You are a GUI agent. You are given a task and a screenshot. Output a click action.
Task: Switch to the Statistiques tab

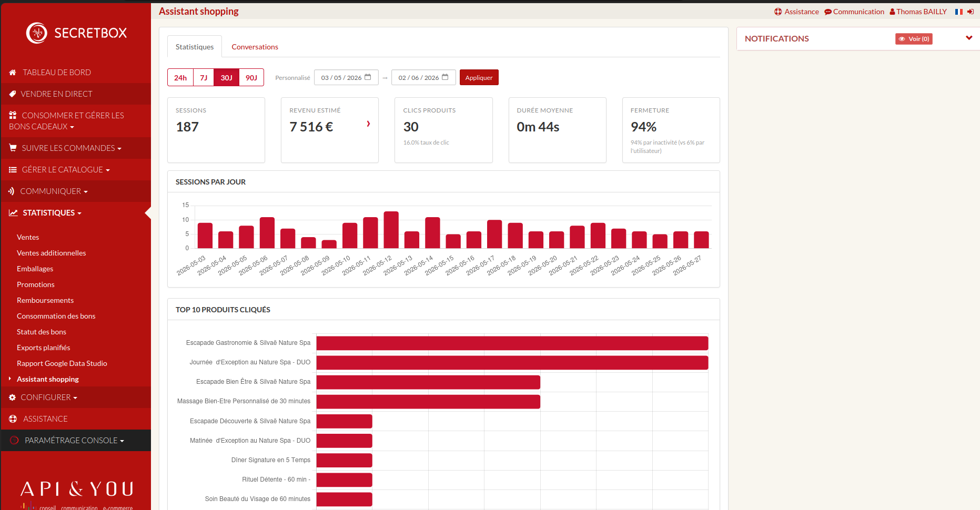(x=195, y=47)
